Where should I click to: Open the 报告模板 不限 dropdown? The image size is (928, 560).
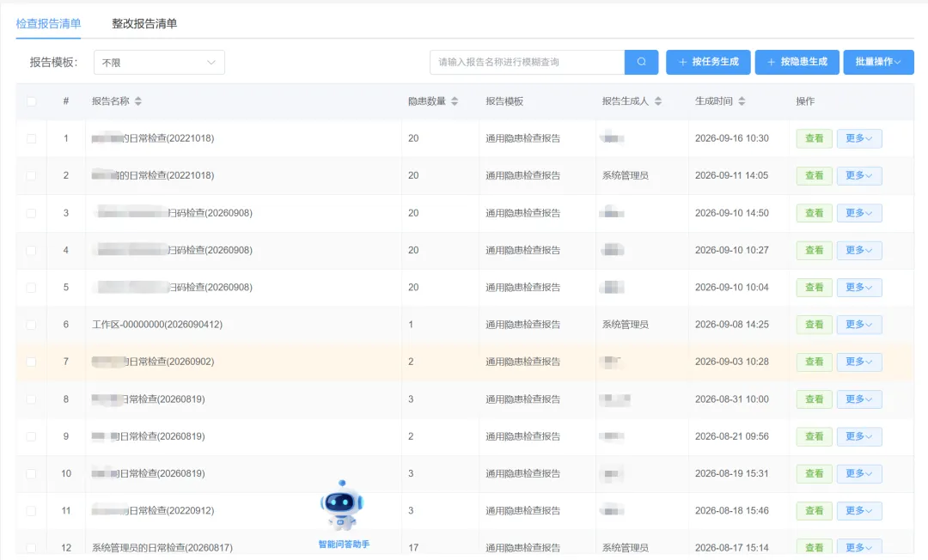(x=159, y=62)
